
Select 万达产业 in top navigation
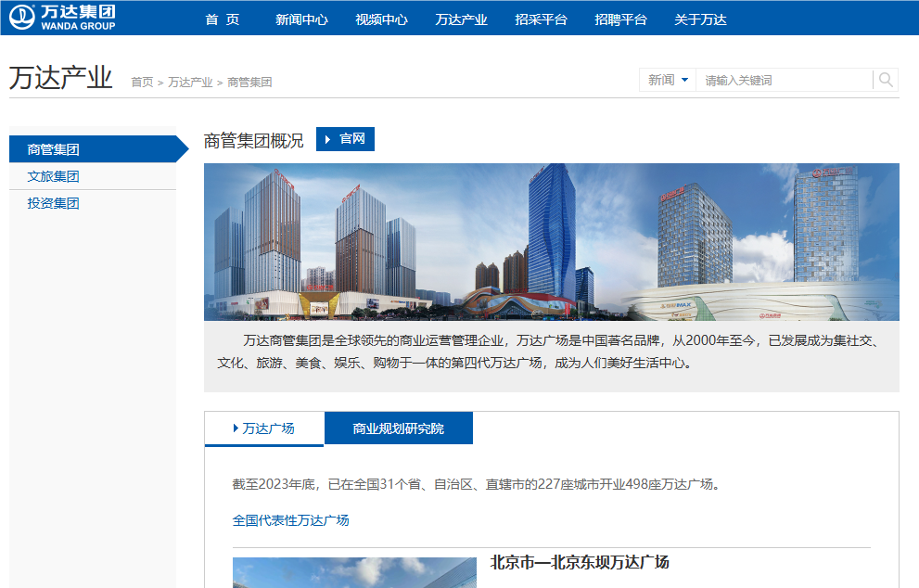point(461,19)
